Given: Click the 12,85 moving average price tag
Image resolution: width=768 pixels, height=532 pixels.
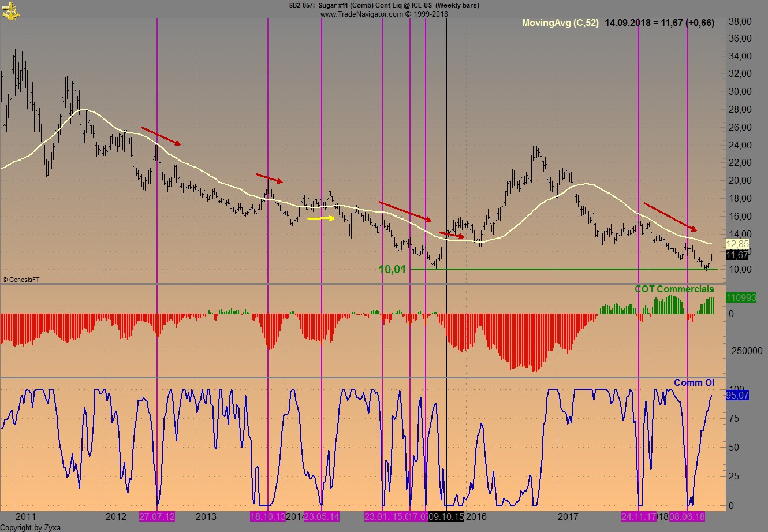Looking at the screenshot, I should (x=737, y=244).
